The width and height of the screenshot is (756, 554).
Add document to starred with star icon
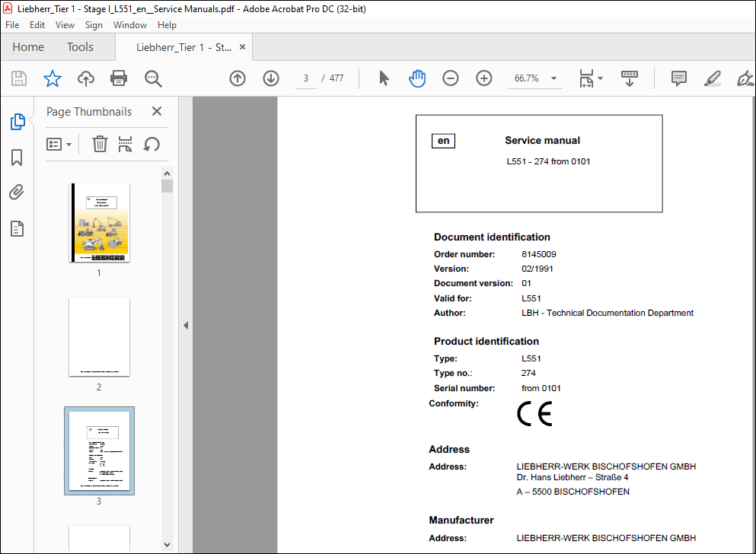(52, 78)
